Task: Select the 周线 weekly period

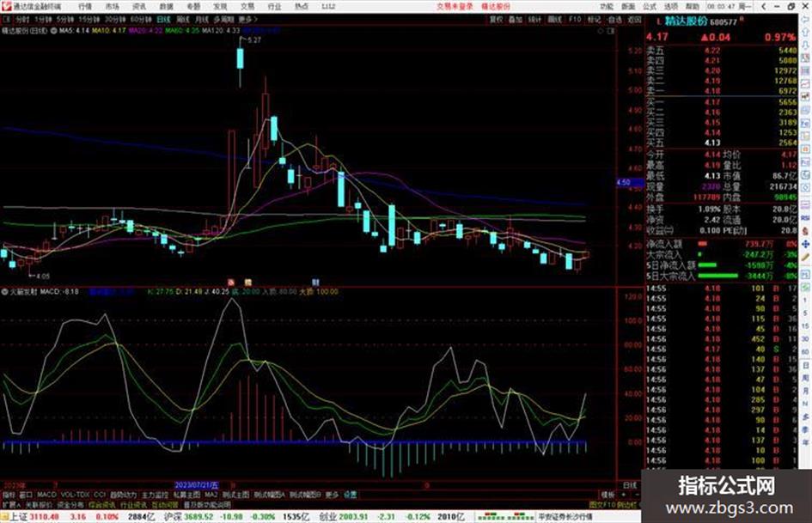Action: point(183,19)
